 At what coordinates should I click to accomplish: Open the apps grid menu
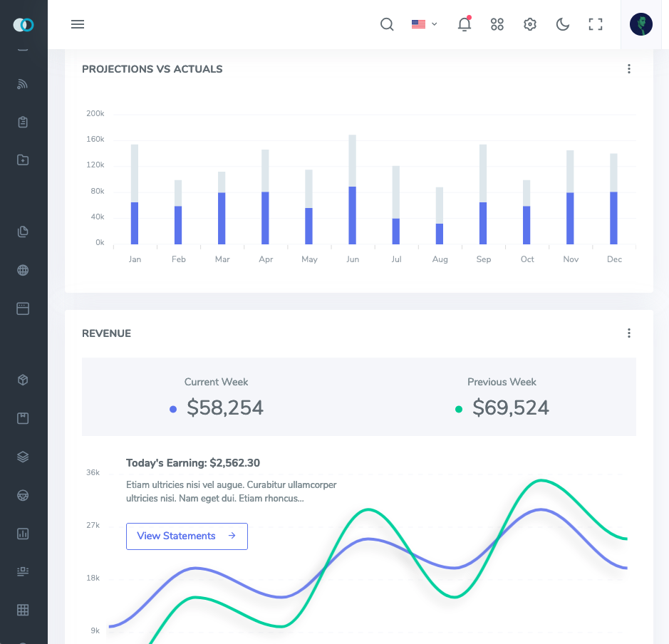coord(497,24)
